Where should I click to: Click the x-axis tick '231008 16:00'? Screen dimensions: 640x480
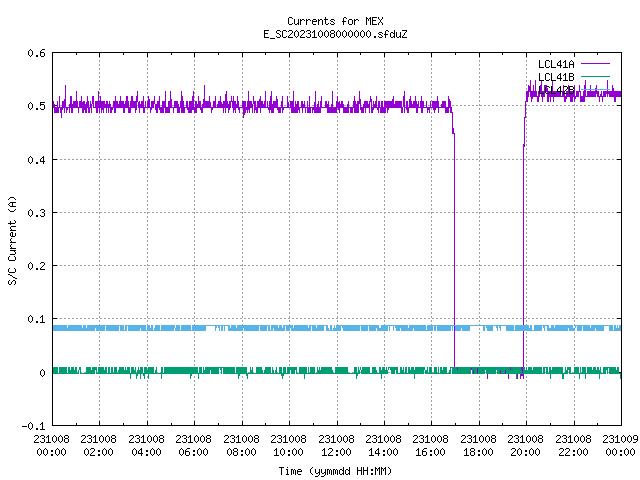pyautogui.click(x=430, y=446)
